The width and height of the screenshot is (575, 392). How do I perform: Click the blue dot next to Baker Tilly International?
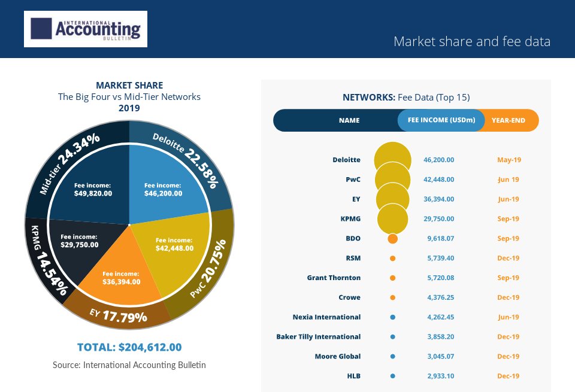(x=393, y=337)
